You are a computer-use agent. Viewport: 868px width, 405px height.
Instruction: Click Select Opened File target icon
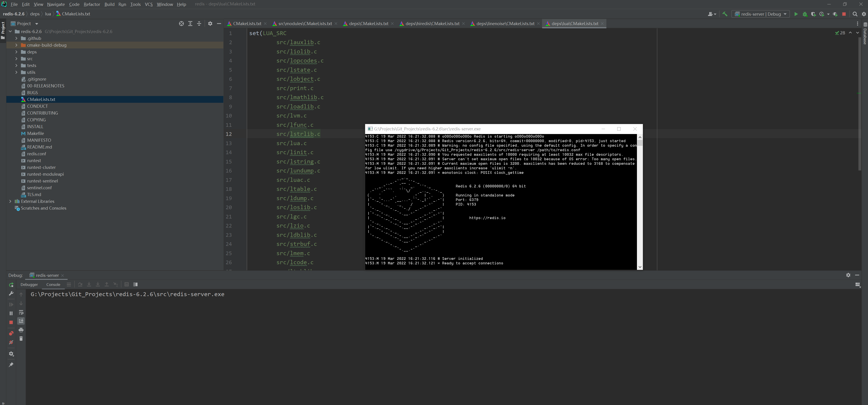tap(181, 24)
